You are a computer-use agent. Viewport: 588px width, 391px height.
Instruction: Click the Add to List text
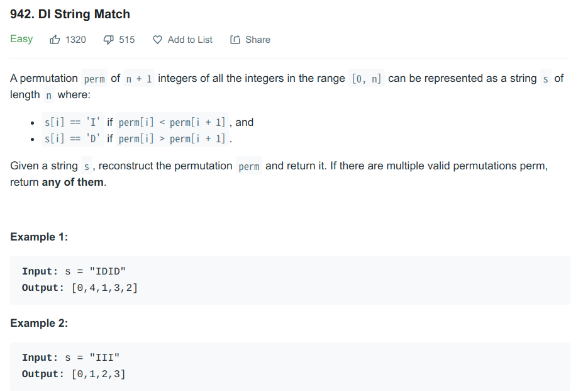[x=190, y=40]
